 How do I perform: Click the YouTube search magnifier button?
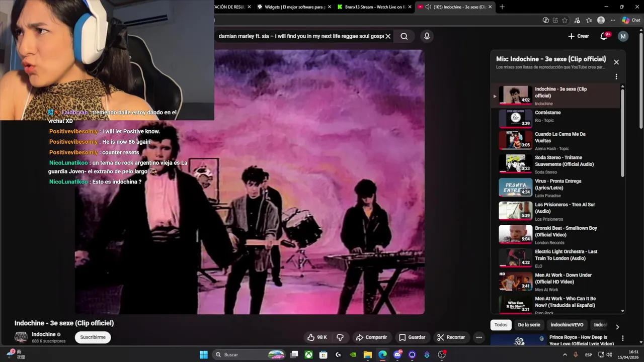tap(404, 36)
